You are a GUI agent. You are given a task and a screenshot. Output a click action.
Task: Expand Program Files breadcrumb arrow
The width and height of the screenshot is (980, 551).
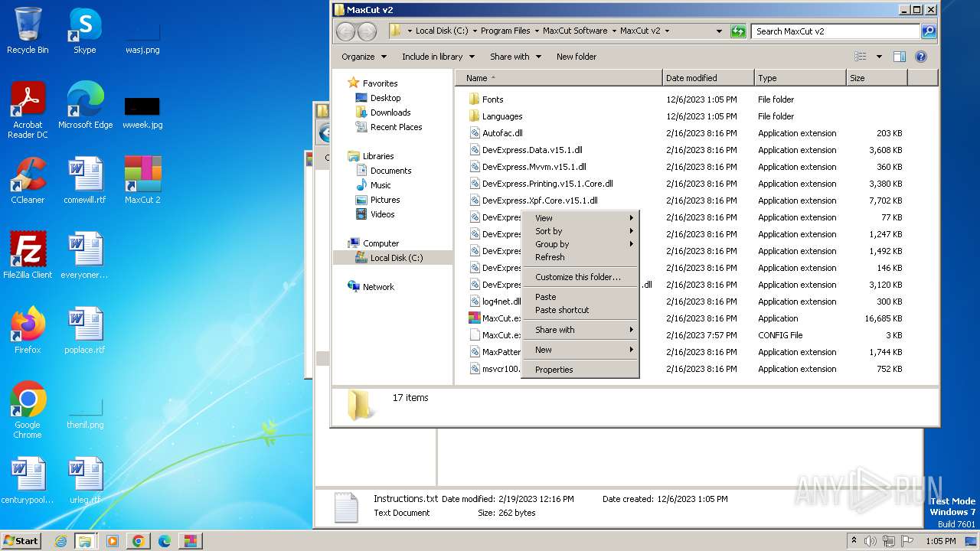pyautogui.click(x=537, y=31)
